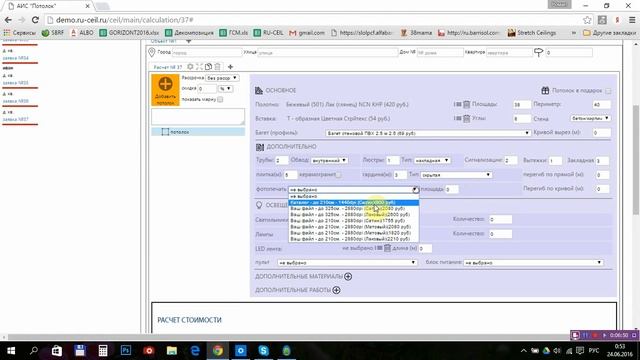The image size is (640, 360).
Task: Click the Город input field
Action: (207, 53)
